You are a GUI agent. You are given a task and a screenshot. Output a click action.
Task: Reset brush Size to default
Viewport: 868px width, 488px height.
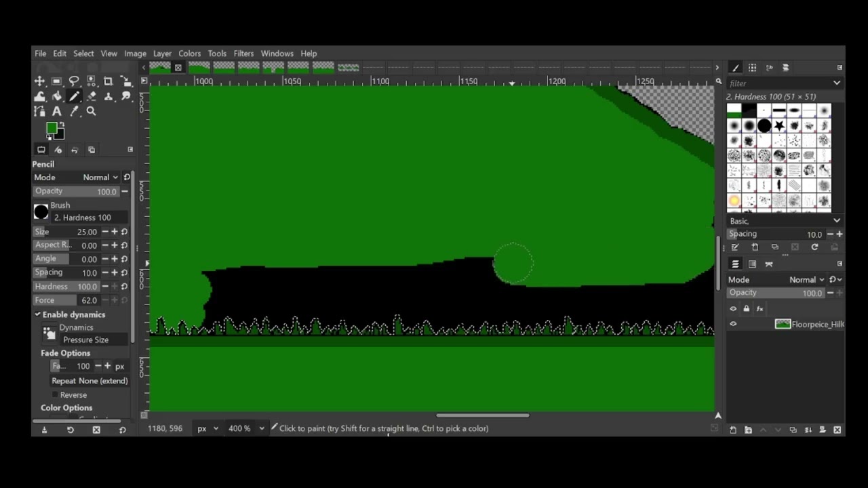[125, 232]
